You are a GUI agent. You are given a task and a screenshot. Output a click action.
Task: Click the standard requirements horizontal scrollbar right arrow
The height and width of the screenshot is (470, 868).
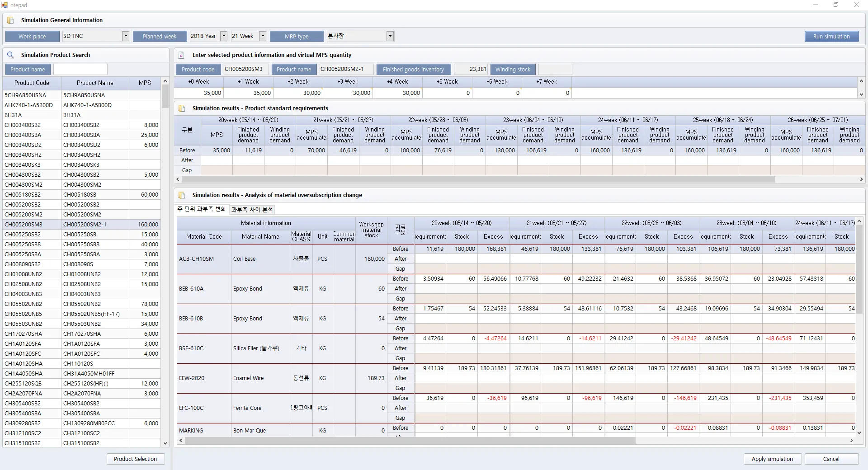(862, 179)
